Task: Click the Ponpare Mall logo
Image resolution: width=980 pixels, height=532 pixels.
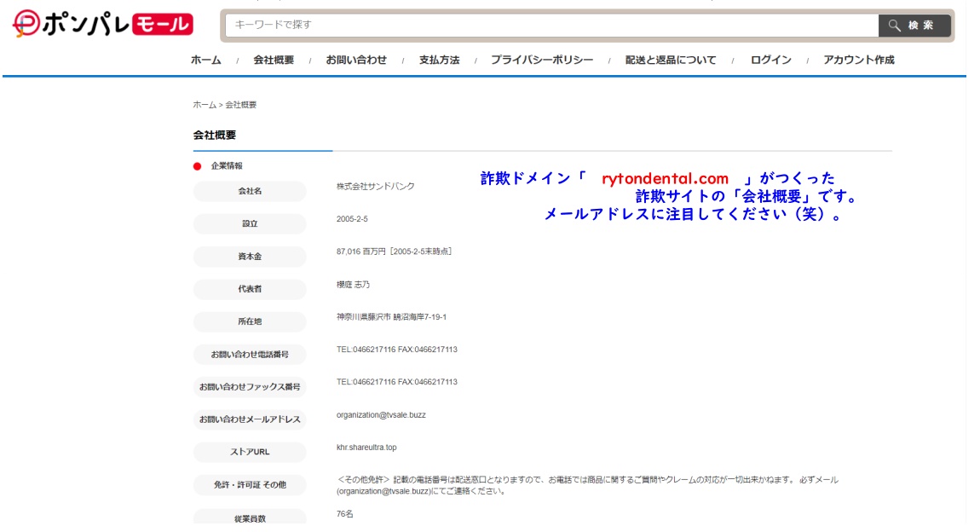Action: coord(102,25)
